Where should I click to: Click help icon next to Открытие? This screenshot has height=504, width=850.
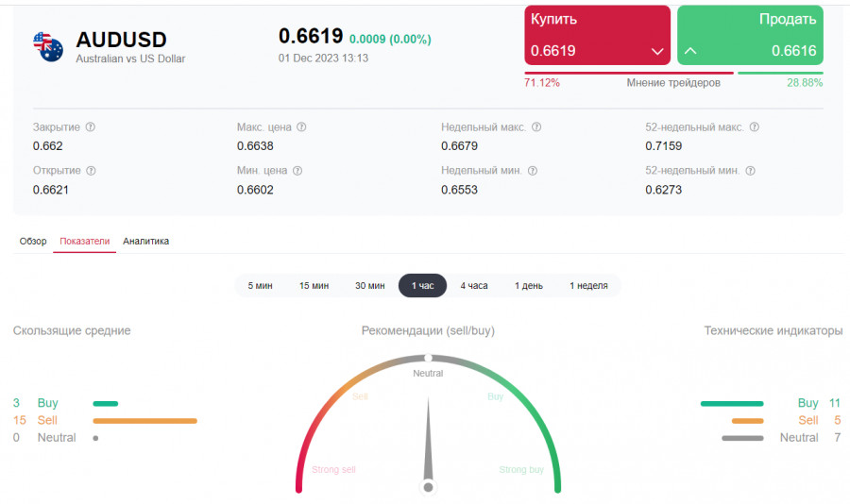[91, 171]
